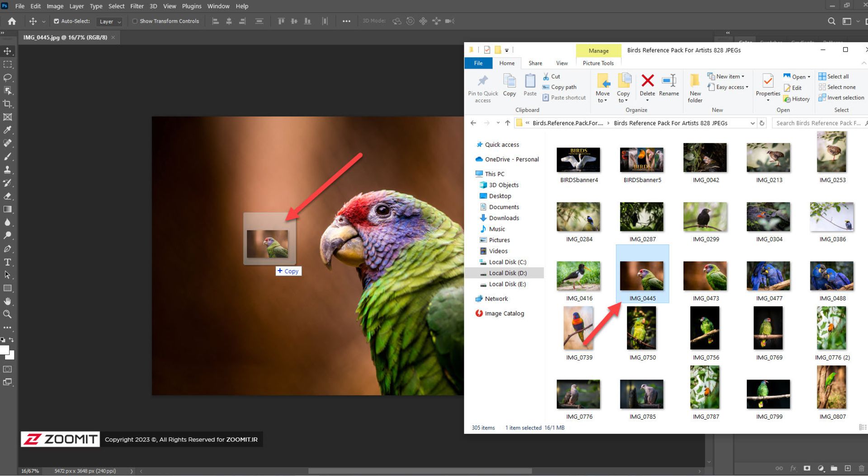Open the Filter menu
The image size is (868, 476).
click(x=137, y=6)
